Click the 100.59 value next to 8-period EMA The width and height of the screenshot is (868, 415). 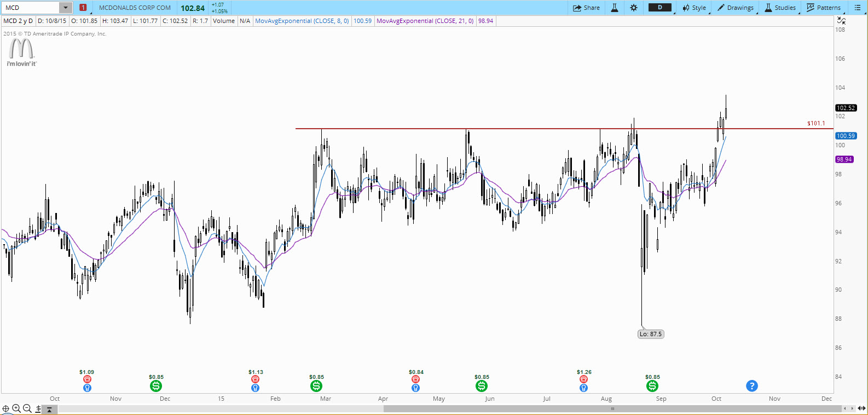pos(362,21)
